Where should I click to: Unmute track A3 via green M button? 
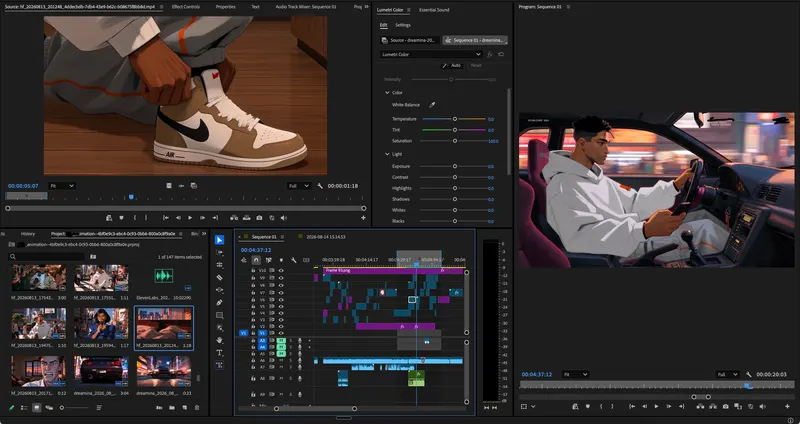[x=280, y=340]
